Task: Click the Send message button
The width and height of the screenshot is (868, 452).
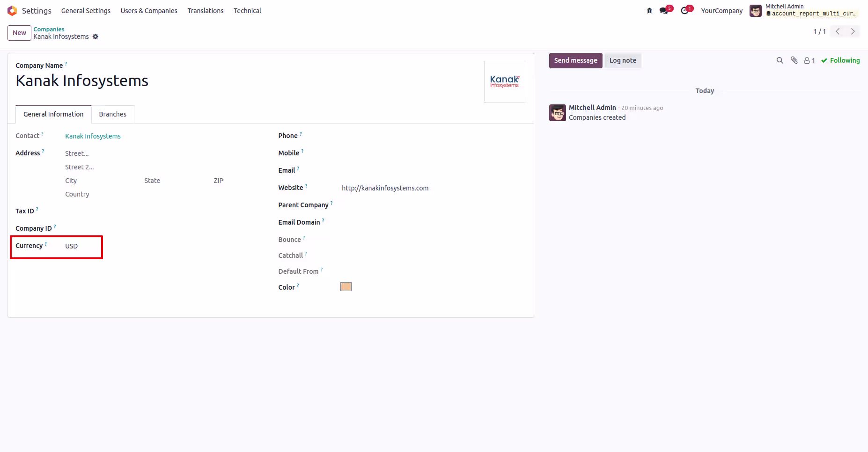Action: click(575, 60)
